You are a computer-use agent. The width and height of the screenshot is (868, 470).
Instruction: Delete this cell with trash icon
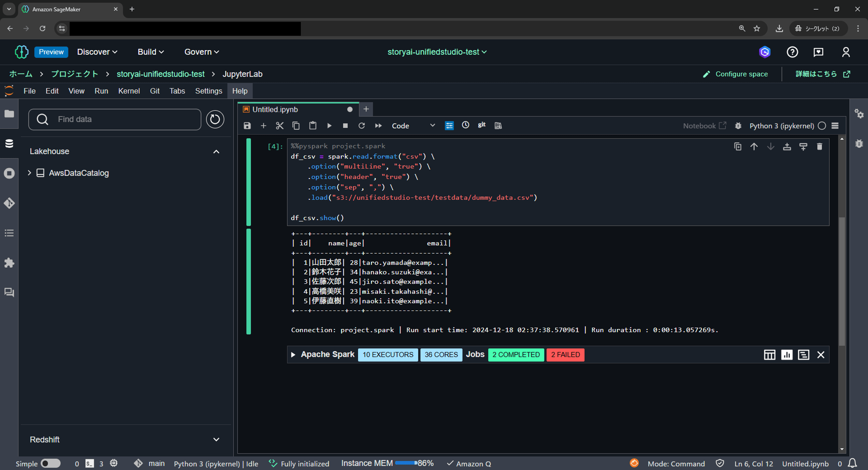[819, 147]
